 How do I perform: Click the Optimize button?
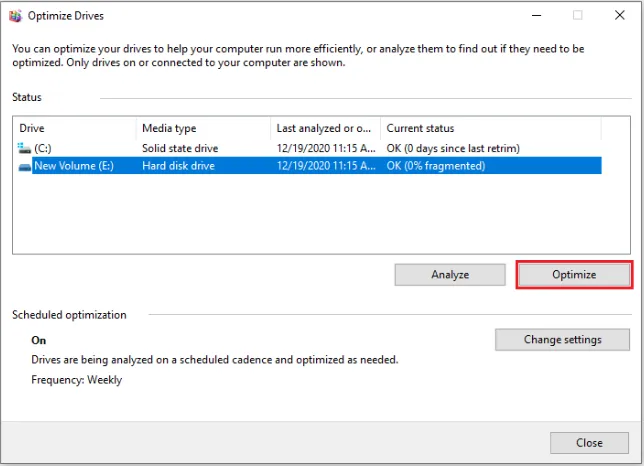pyautogui.click(x=574, y=275)
